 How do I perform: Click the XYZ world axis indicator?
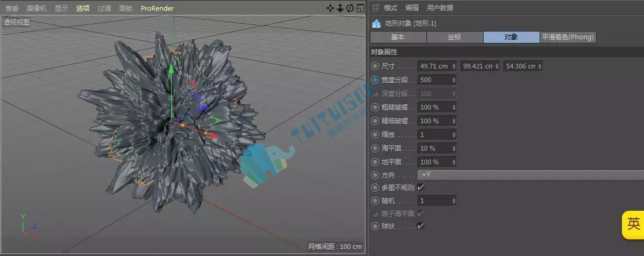30,227
